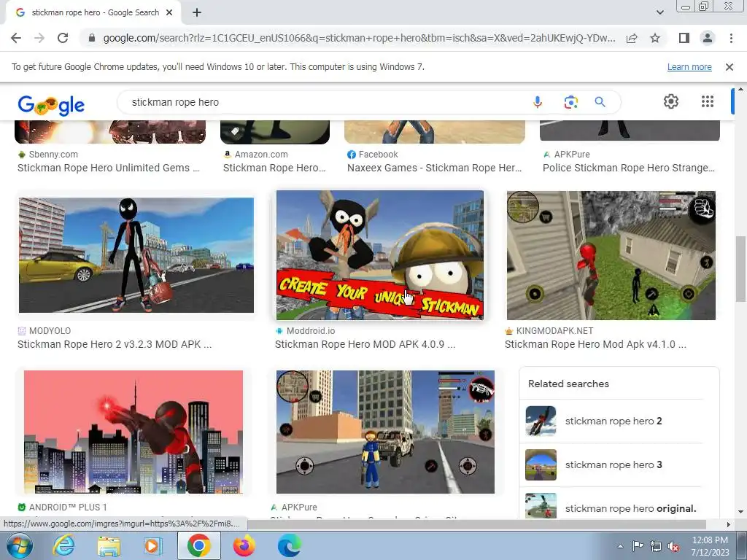Open the Naxeex Games Facebook result
This screenshot has height=560, width=747.
point(435,168)
